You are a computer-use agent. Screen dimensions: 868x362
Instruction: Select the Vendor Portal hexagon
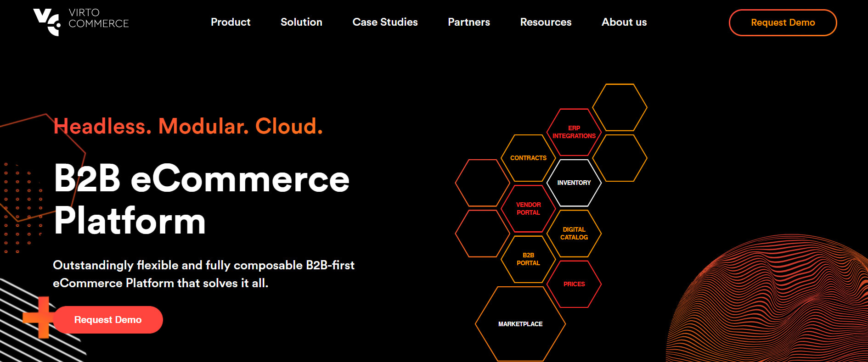(x=528, y=208)
